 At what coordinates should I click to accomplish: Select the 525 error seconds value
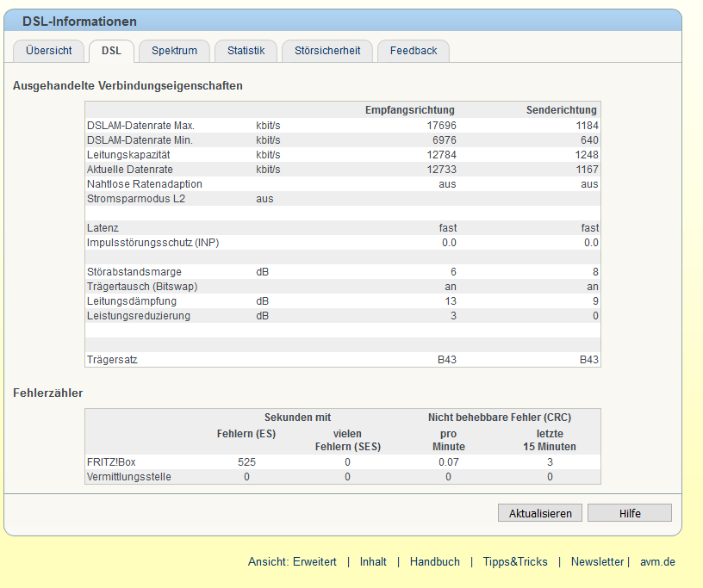[246, 462]
